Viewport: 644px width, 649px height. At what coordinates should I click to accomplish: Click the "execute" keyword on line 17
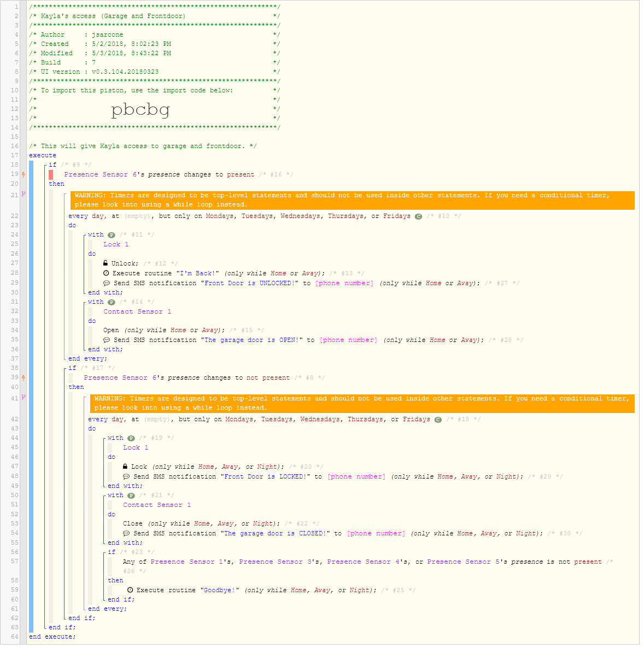pos(43,156)
